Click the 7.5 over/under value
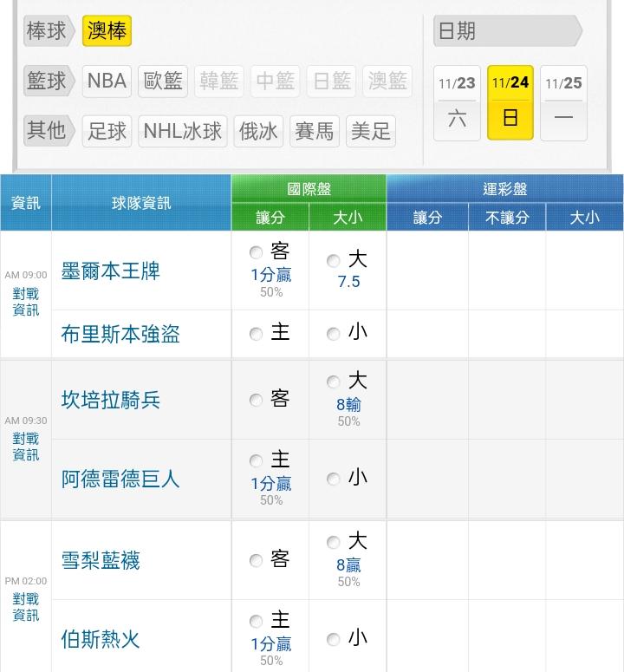 [x=348, y=282]
